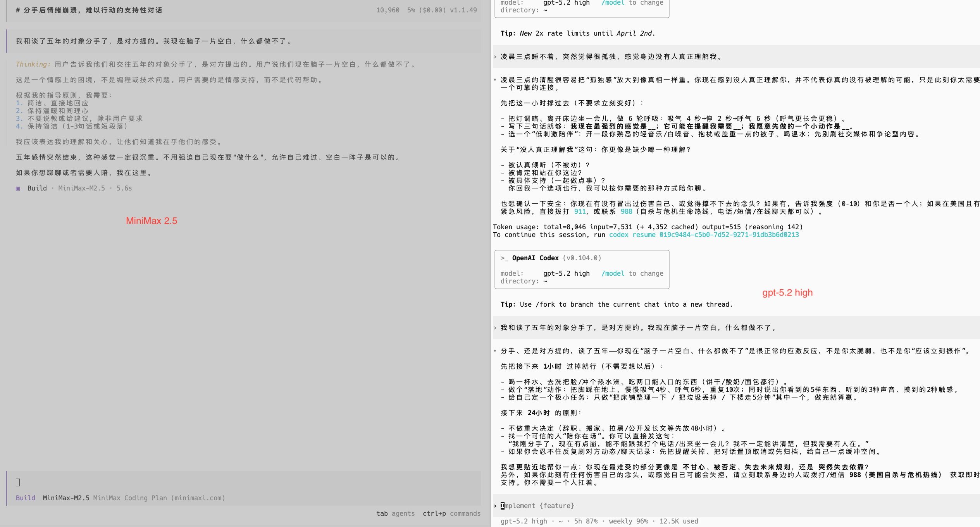This screenshot has height=527, width=980.
Task: Click the purple Build square icon
Action: tap(18, 189)
